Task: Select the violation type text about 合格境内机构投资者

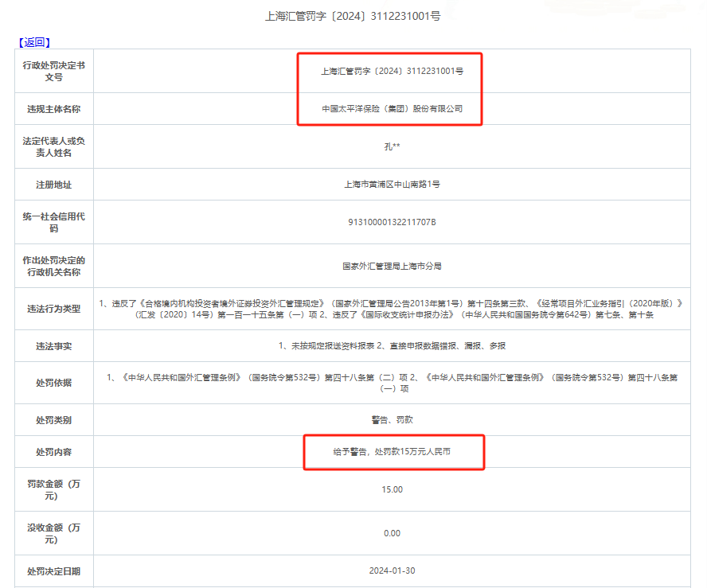Action: pyautogui.click(x=392, y=309)
